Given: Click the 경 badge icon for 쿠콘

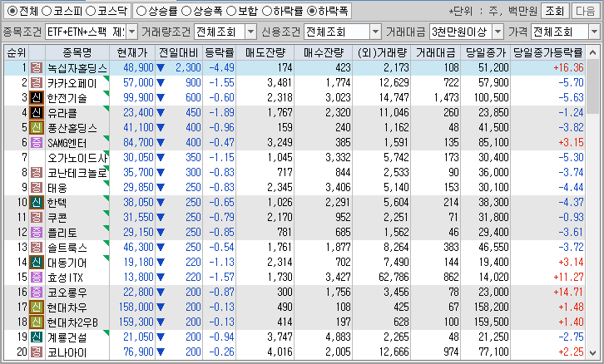Looking at the screenshot, I should pyautogui.click(x=37, y=218).
